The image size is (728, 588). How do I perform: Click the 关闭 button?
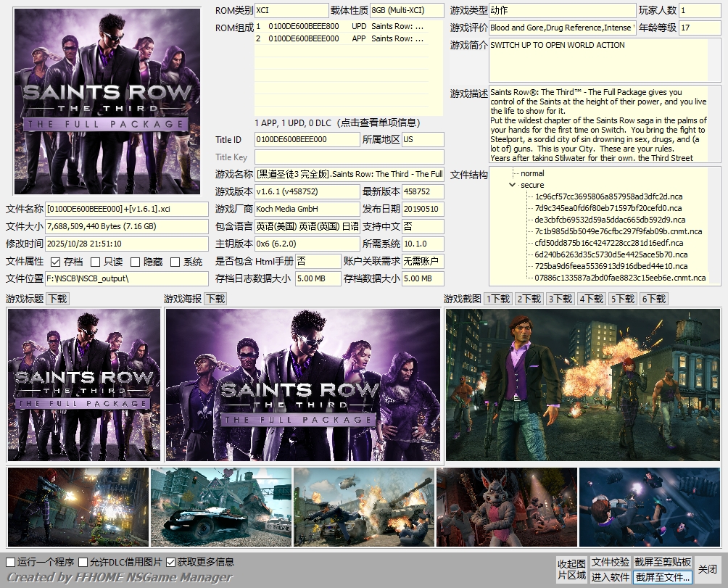708,569
